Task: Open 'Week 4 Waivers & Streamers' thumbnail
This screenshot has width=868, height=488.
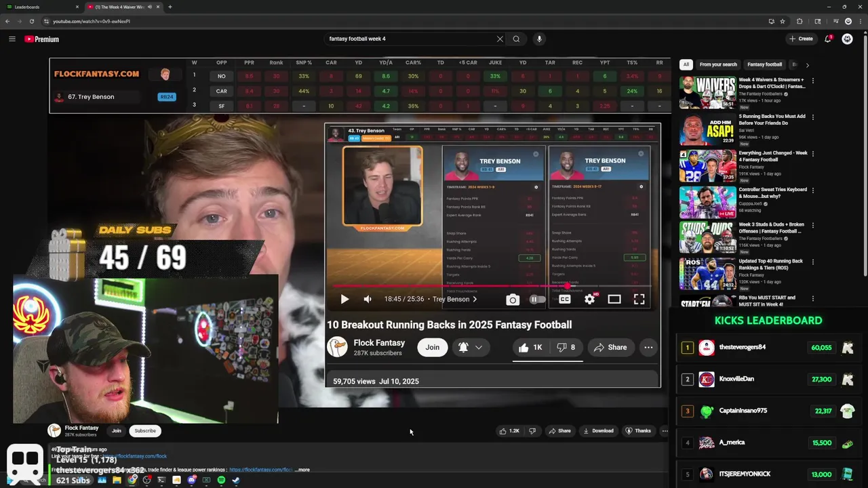Action: (707, 93)
